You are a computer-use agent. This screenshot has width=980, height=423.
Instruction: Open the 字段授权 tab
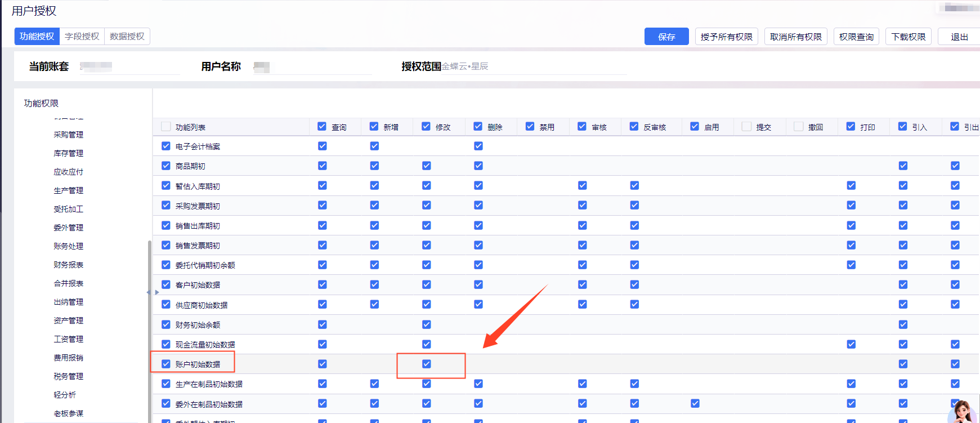coord(82,37)
